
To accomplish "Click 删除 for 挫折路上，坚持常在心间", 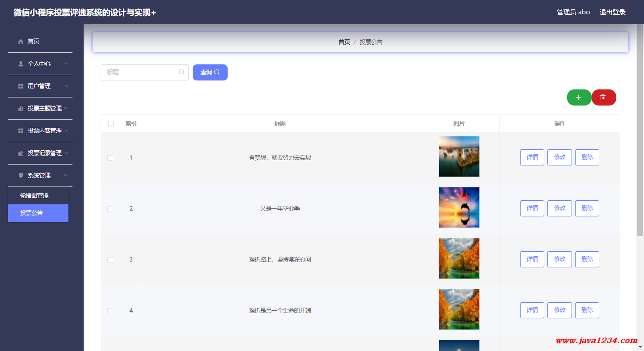I will [587, 259].
